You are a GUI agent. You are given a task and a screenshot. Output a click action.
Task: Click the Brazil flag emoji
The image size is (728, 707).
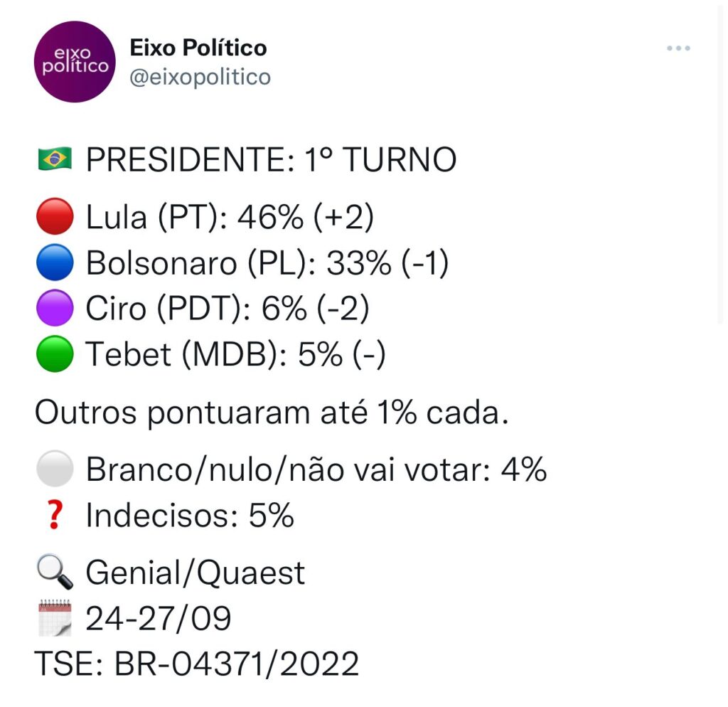pos(54,161)
